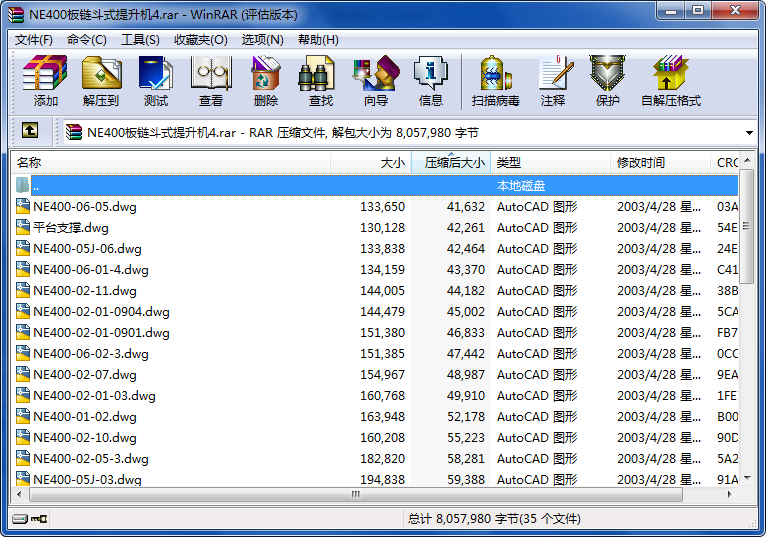The width and height of the screenshot is (766, 537).
Task: Select the file NE400-05J-03.dwg
Action: [x=87, y=479]
